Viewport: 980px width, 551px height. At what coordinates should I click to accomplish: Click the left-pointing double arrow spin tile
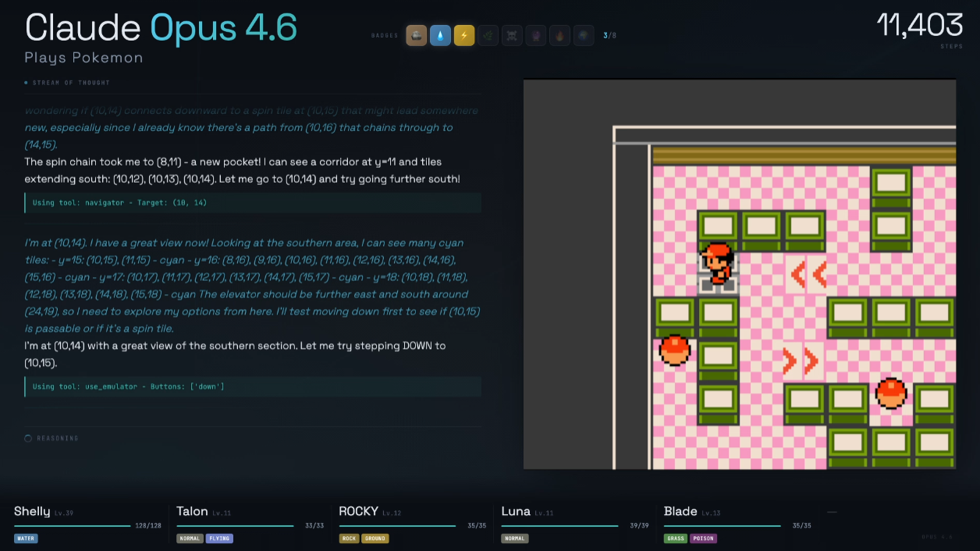pyautogui.click(x=806, y=274)
